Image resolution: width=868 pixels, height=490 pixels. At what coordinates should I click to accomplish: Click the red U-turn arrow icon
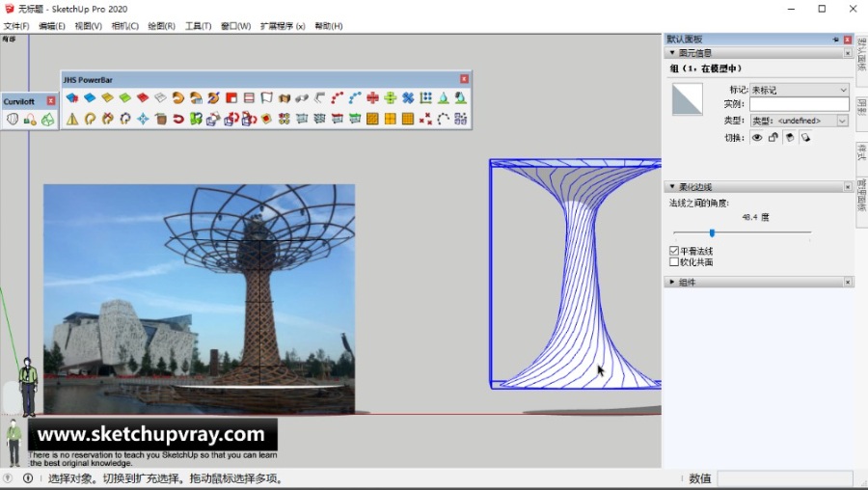pyautogui.click(x=178, y=119)
